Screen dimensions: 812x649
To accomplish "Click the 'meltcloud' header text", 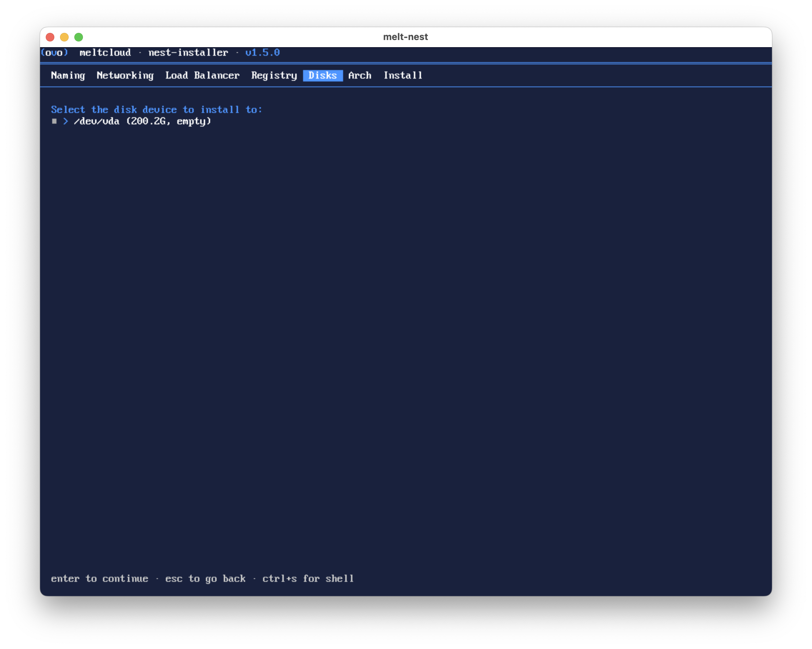I will [105, 53].
